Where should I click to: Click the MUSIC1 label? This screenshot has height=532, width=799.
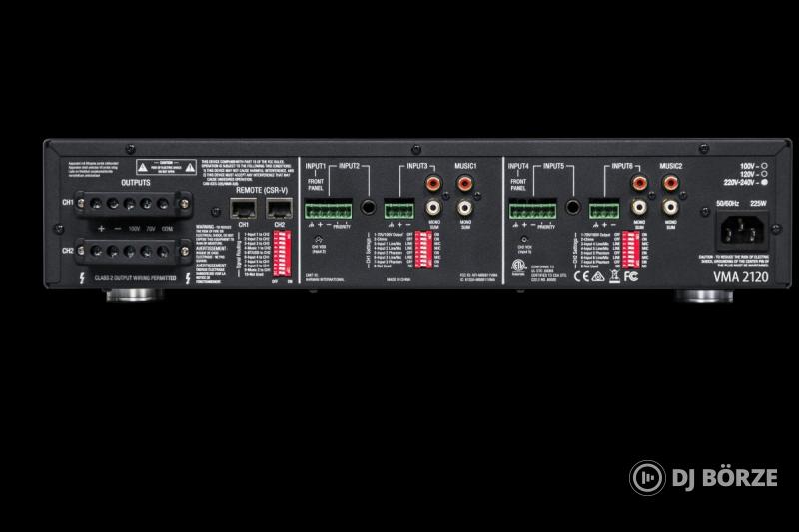coord(465,166)
